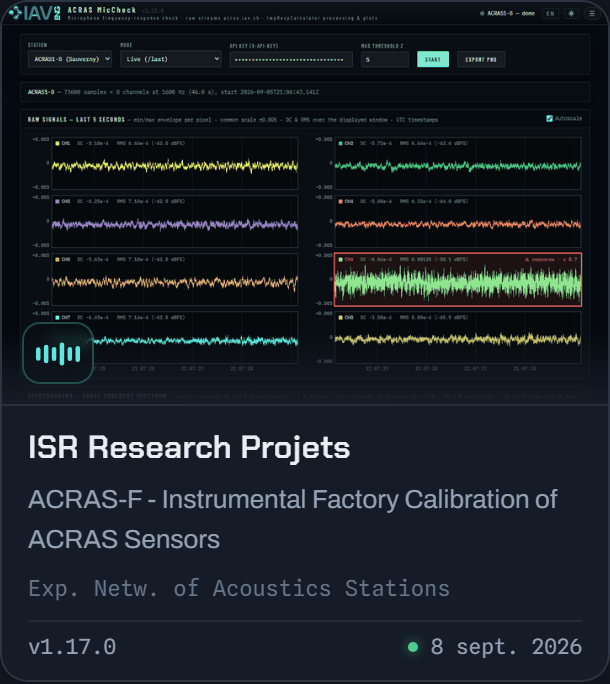Click the CH1 yellow legend square
Image resolution: width=610 pixels, height=684 pixels.
pos(57,143)
